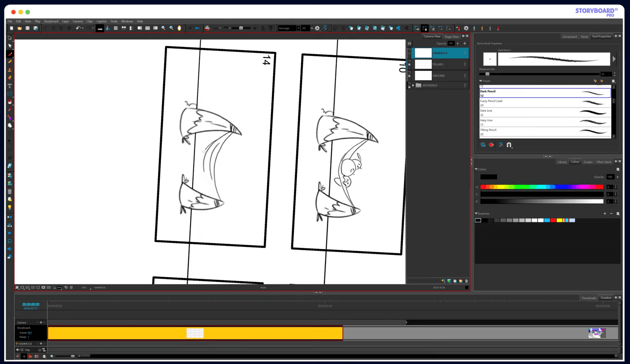Viewport: 630px width, 364px height.
Task: Open the File menu
Action: (x=10, y=21)
